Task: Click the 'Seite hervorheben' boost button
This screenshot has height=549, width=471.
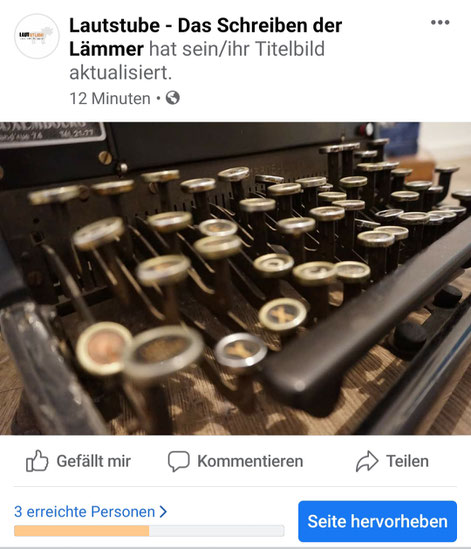Action: (378, 521)
